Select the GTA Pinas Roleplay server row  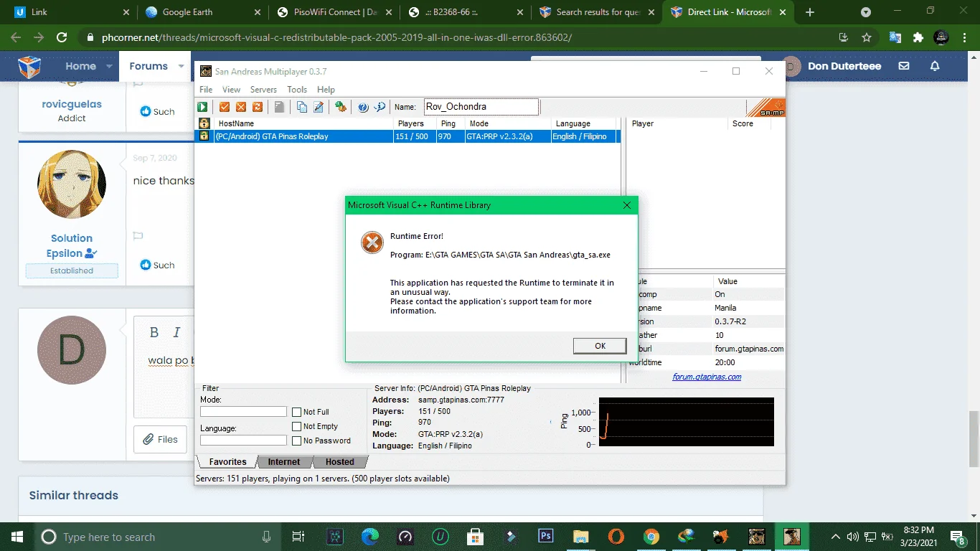(407, 136)
